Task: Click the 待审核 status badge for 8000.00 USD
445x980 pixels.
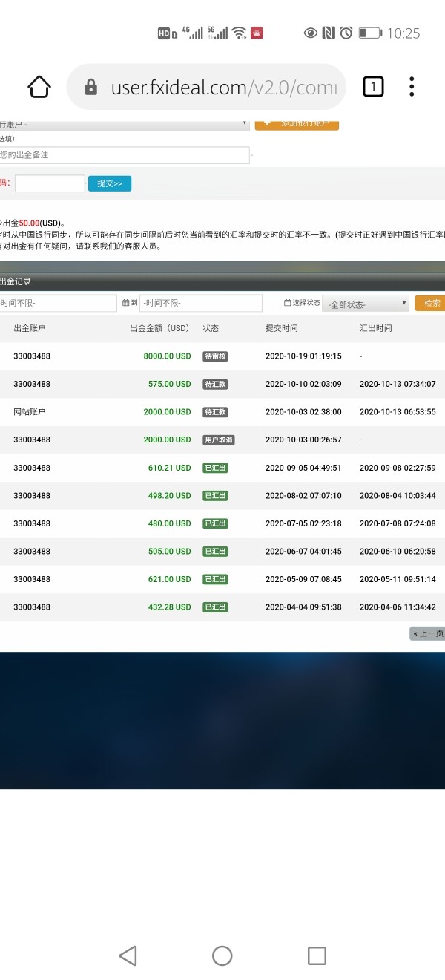Action: (215, 356)
